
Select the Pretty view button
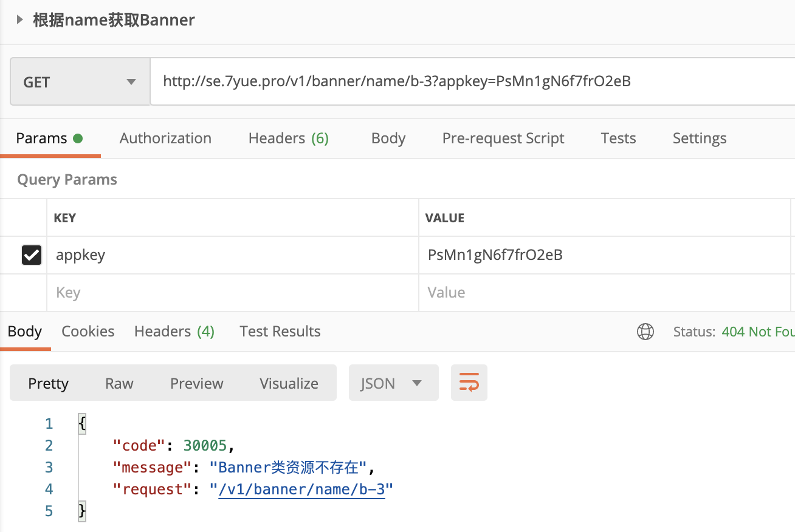[x=49, y=383]
